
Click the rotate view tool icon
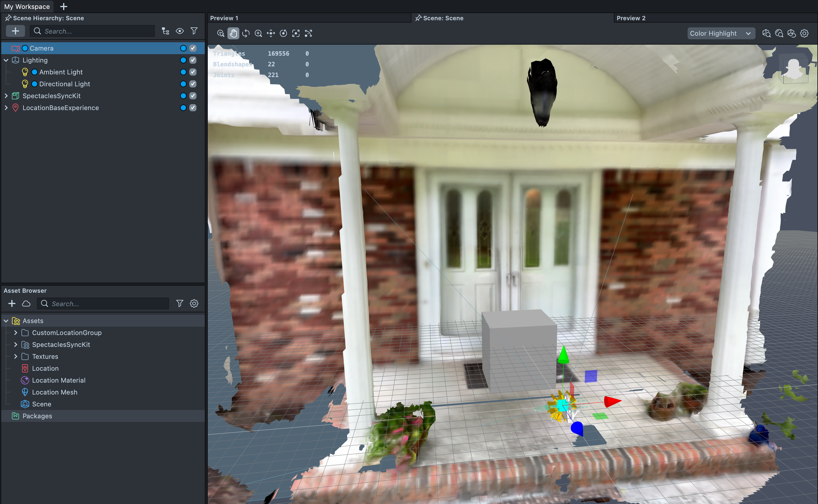(x=246, y=33)
